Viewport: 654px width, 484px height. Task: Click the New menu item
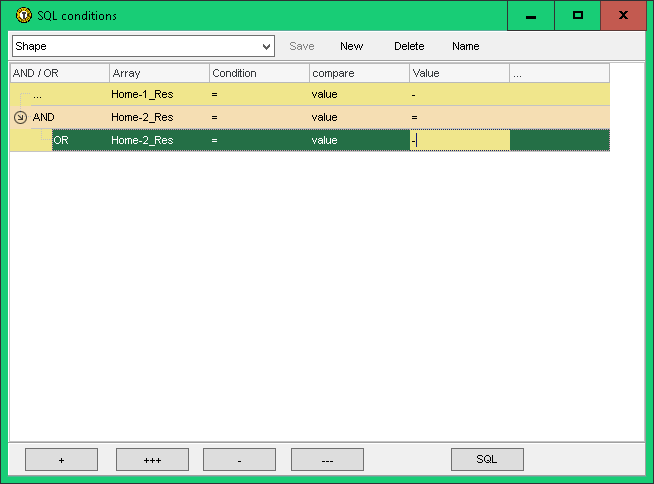351,47
